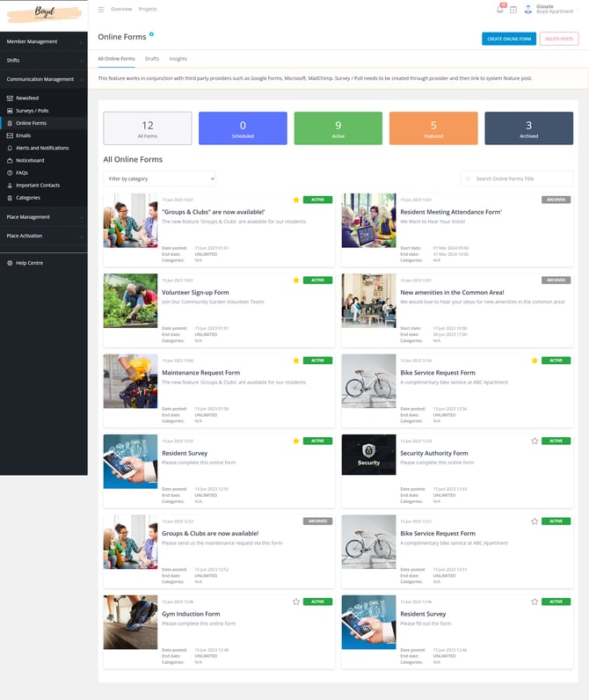Switch to the Drafts tab
The width and height of the screenshot is (589, 700).
[x=152, y=59]
